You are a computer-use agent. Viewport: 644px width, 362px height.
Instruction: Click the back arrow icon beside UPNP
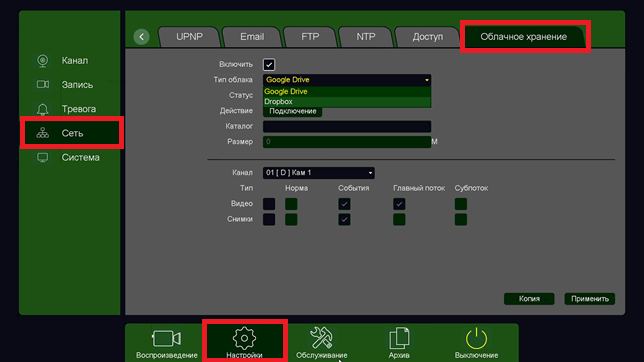click(x=141, y=37)
